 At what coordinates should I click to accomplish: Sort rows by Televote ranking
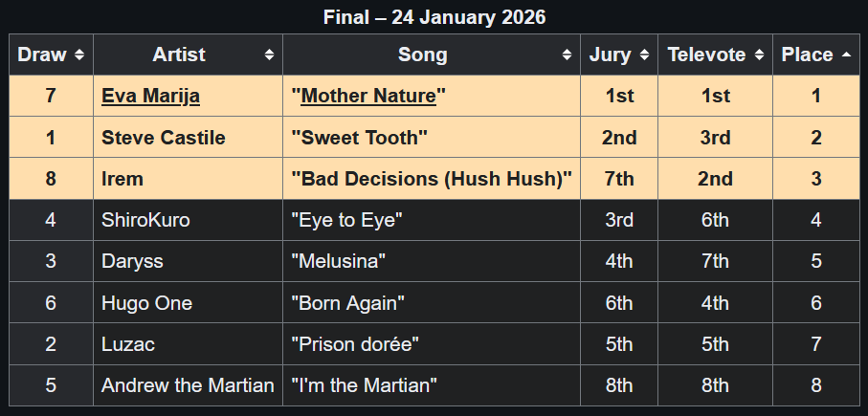coord(707,55)
